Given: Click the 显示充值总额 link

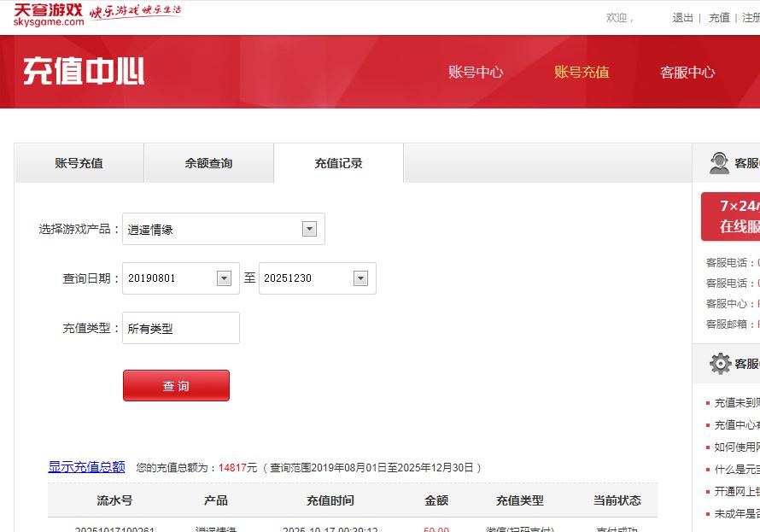Looking at the screenshot, I should click(x=86, y=467).
